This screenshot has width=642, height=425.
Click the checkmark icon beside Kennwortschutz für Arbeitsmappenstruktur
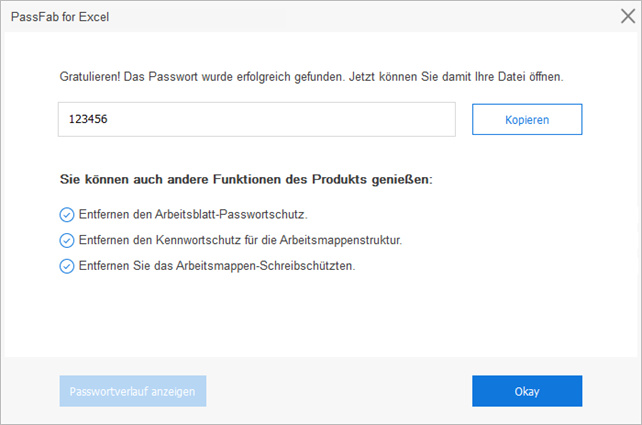click(x=67, y=240)
